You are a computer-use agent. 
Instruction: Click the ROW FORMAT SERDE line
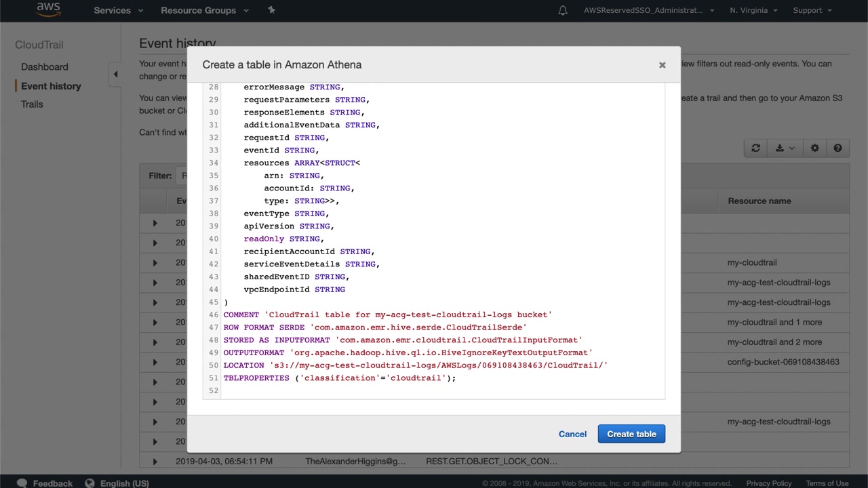(x=375, y=327)
